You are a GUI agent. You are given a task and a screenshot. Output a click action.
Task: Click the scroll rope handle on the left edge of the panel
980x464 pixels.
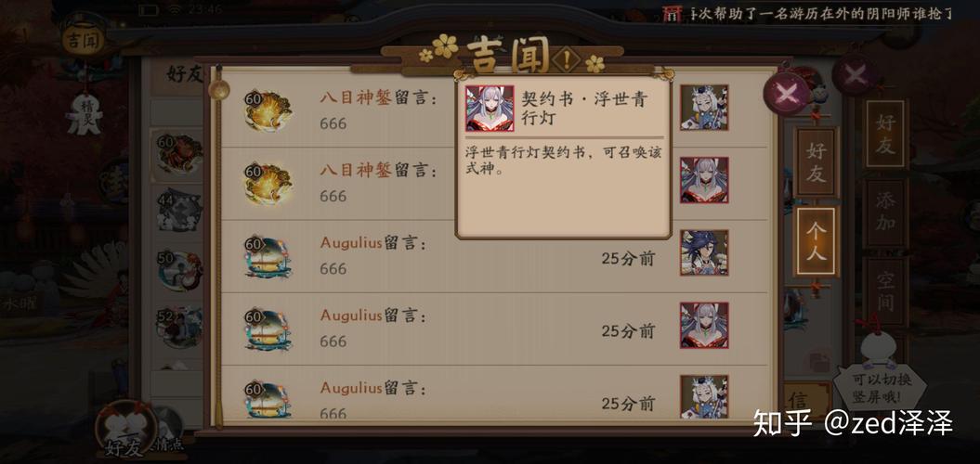(218, 91)
